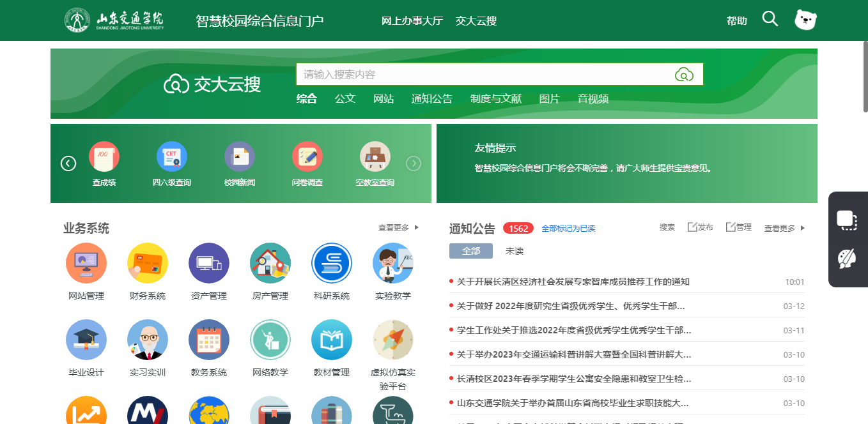
Task: Click the 智慧校园综合信息门户 title
Action: [260, 20]
